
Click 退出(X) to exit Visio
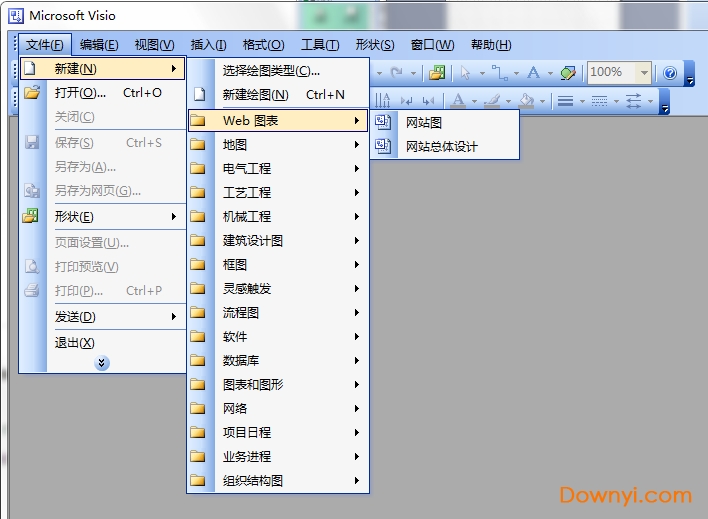pyautogui.click(x=75, y=342)
